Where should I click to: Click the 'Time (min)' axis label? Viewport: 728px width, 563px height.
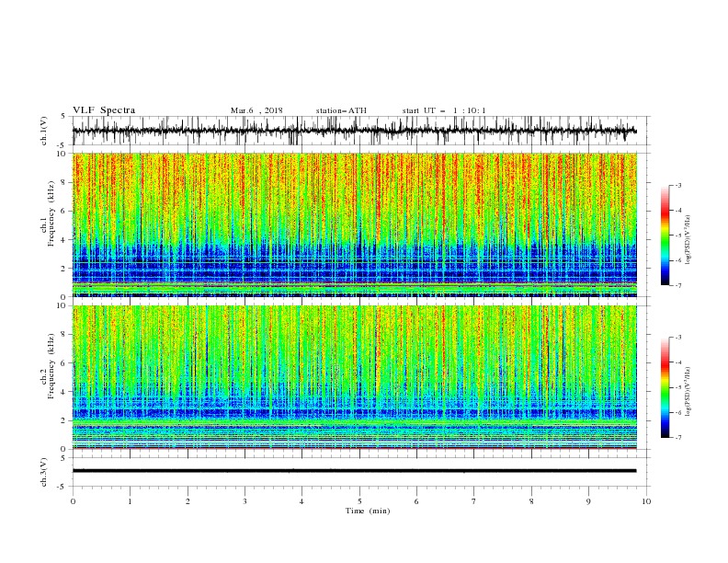coord(368,511)
